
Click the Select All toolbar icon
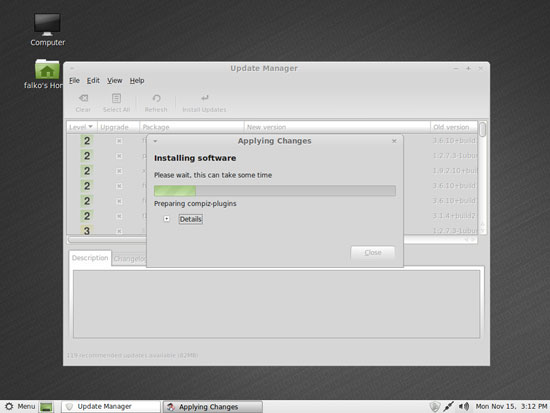click(116, 98)
